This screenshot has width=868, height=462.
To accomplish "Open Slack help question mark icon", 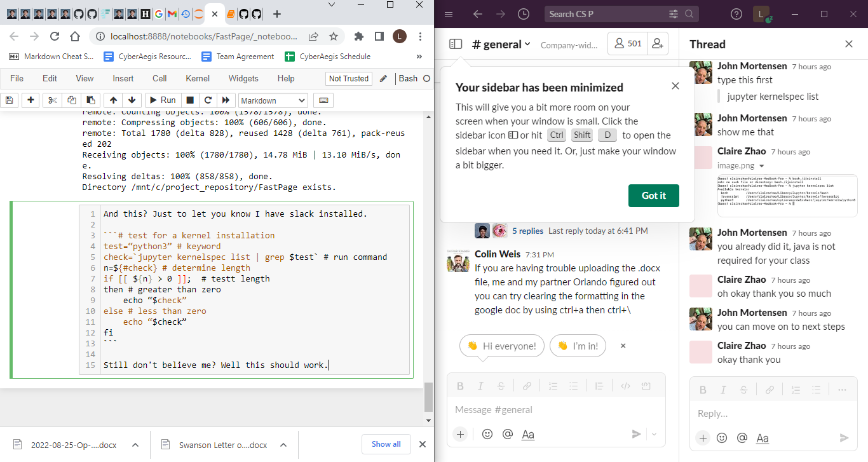I will pos(736,14).
